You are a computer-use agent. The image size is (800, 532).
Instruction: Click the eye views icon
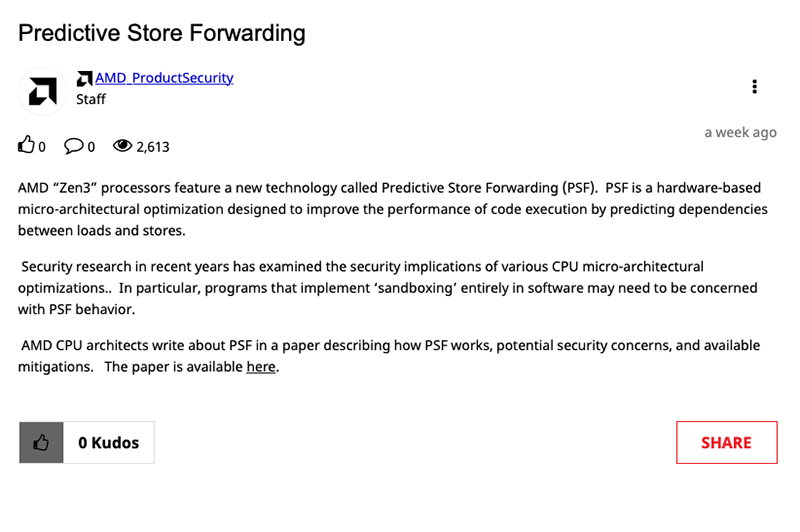(x=123, y=146)
